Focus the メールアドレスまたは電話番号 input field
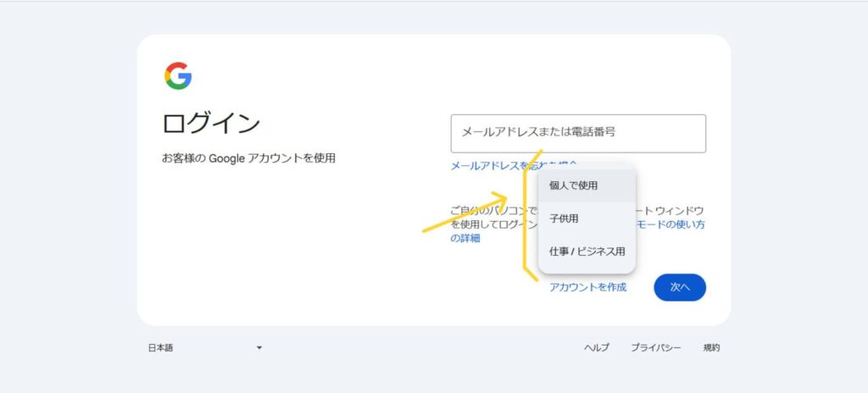Viewport: 868px width, 393px height. (x=578, y=133)
